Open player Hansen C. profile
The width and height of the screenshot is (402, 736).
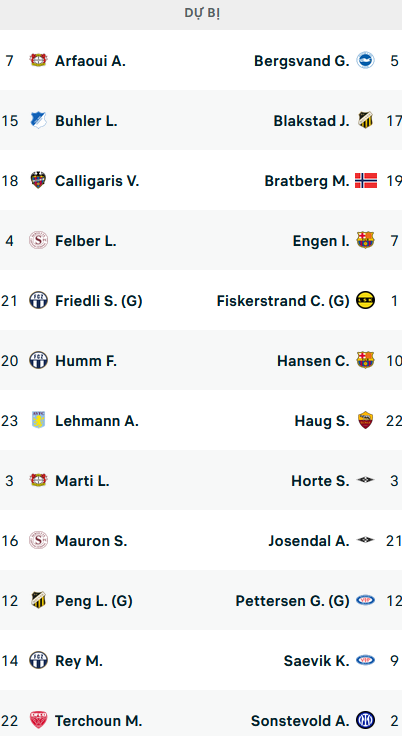[313, 360]
